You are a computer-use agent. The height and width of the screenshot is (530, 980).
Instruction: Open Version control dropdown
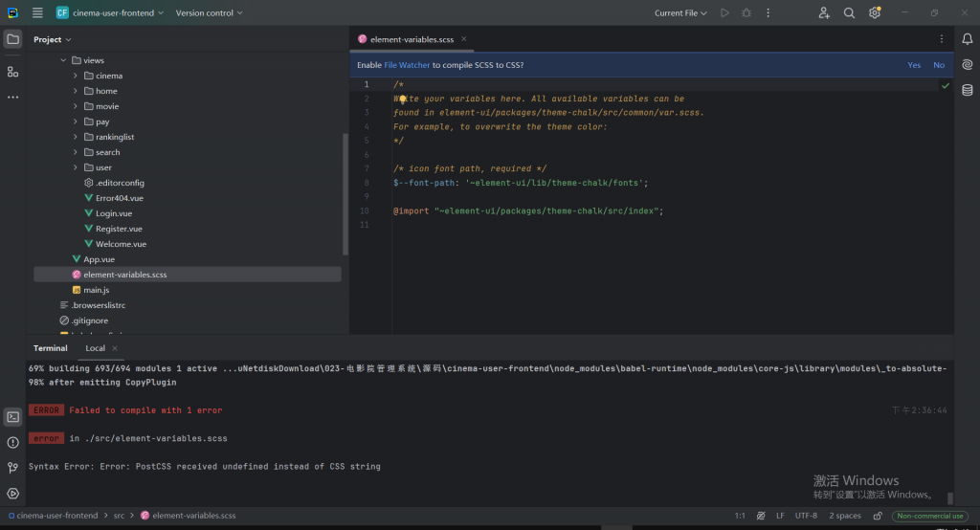coord(209,12)
